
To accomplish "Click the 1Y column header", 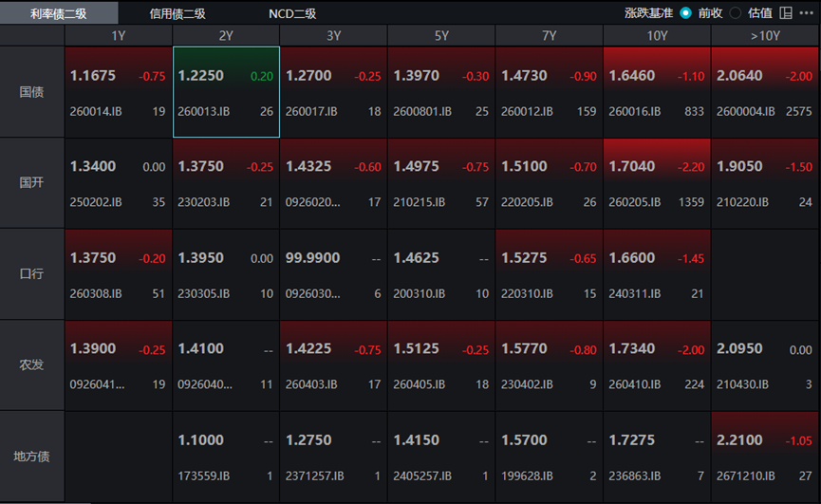I will (x=119, y=35).
